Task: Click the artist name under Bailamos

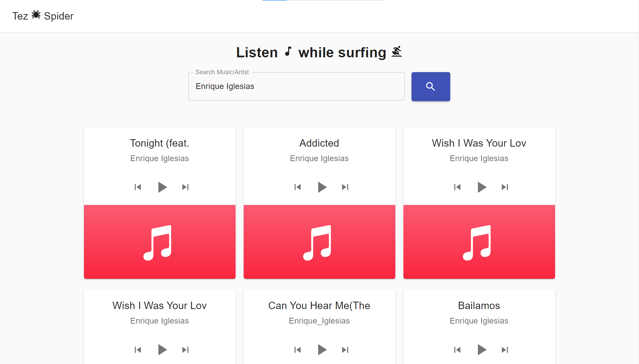Action: 479,321
